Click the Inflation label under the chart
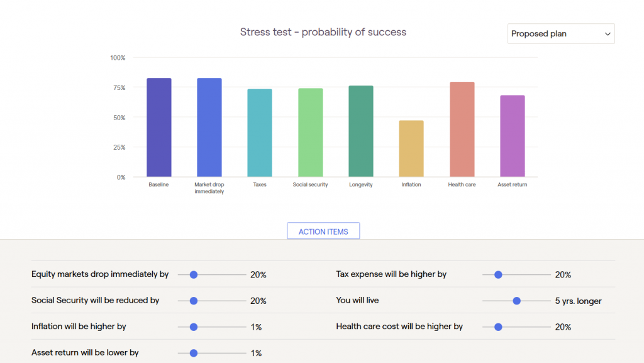Screen dimensions: 644x363 [x=411, y=185]
